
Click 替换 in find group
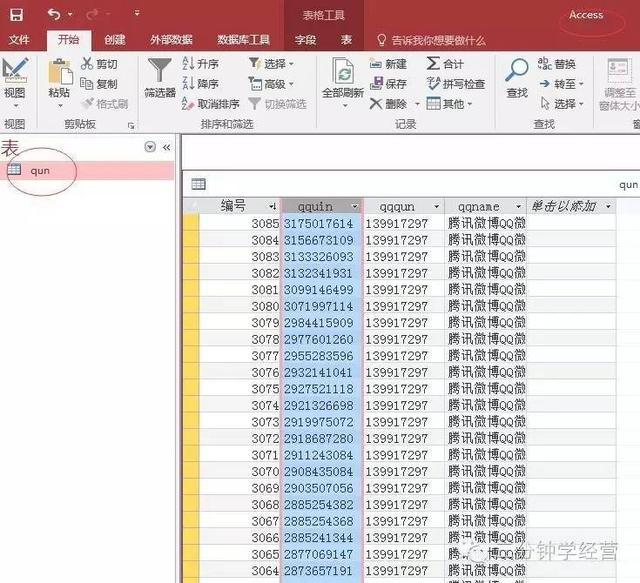coord(557,64)
